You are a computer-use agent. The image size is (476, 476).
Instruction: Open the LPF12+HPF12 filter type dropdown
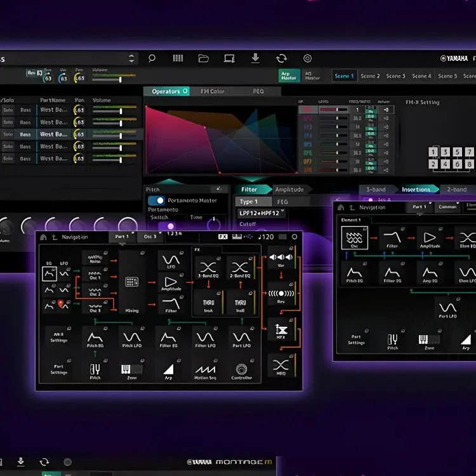(x=261, y=213)
